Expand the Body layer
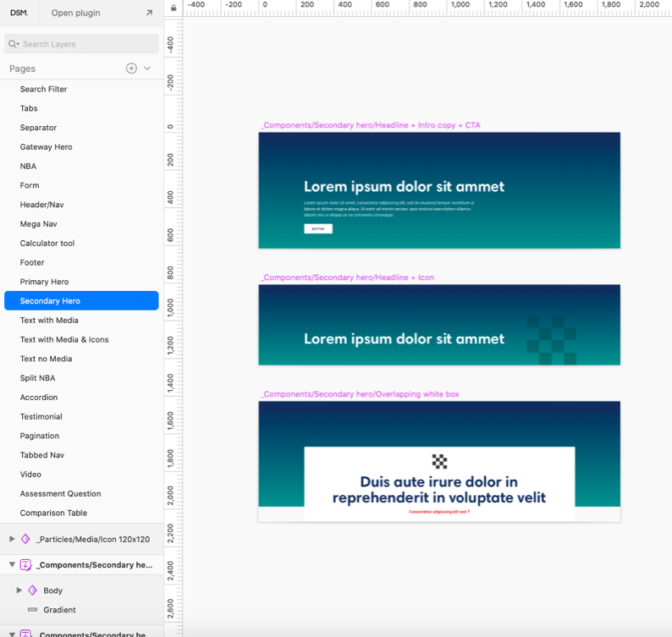This screenshot has width=672, height=637. (19, 590)
